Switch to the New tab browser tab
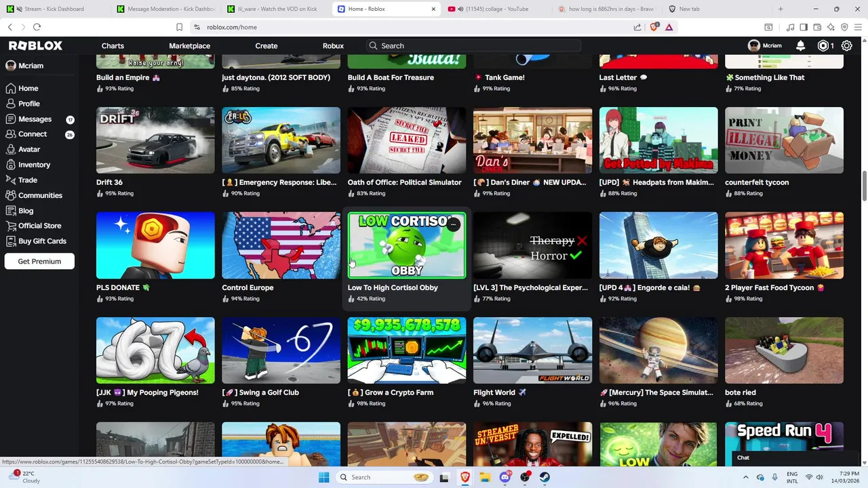Image resolution: width=868 pixels, height=488 pixels. 717,9
